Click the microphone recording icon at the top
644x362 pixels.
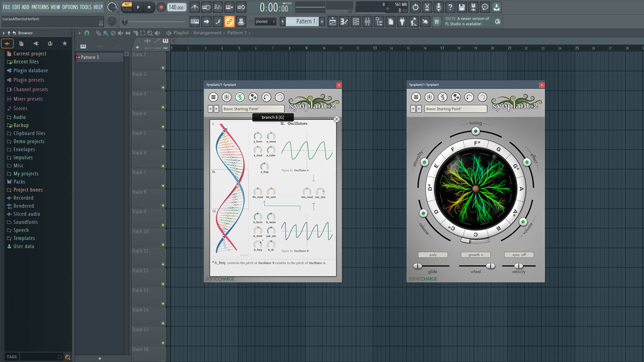pos(438,7)
